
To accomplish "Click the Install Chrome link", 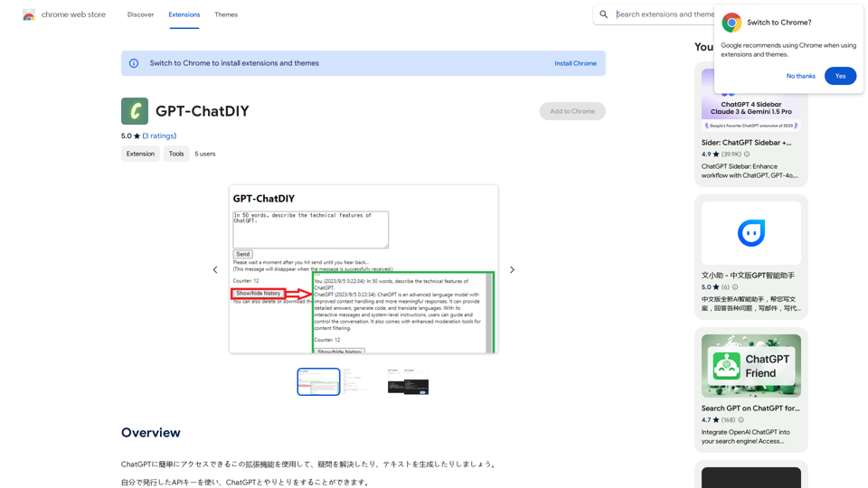I will (x=576, y=63).
